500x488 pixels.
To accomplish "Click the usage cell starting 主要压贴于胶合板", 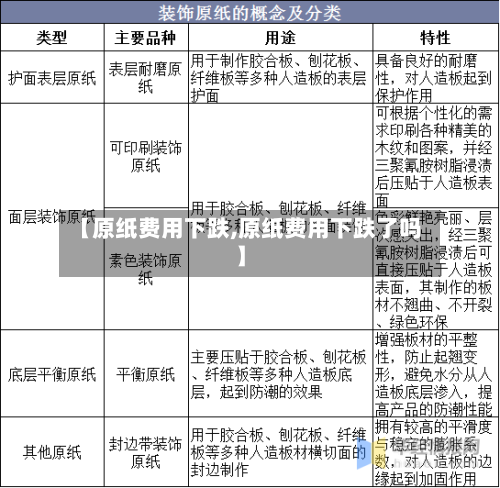I will coord(280,373).
